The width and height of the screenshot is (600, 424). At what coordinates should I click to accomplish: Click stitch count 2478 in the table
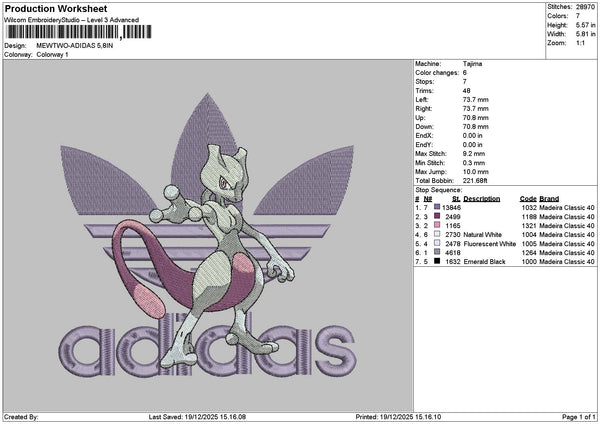453,244
